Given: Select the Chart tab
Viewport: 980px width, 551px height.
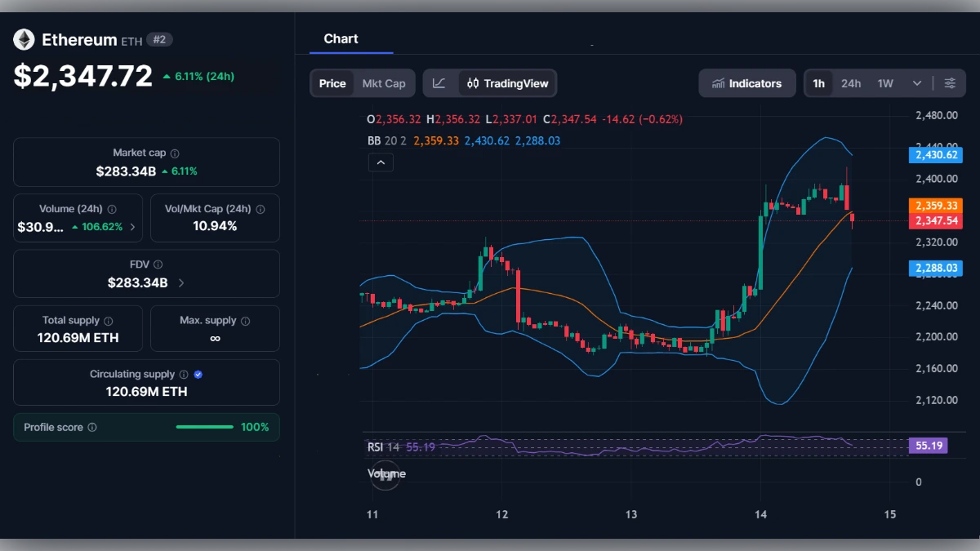Looking at the screenshot, I should 341,38.
